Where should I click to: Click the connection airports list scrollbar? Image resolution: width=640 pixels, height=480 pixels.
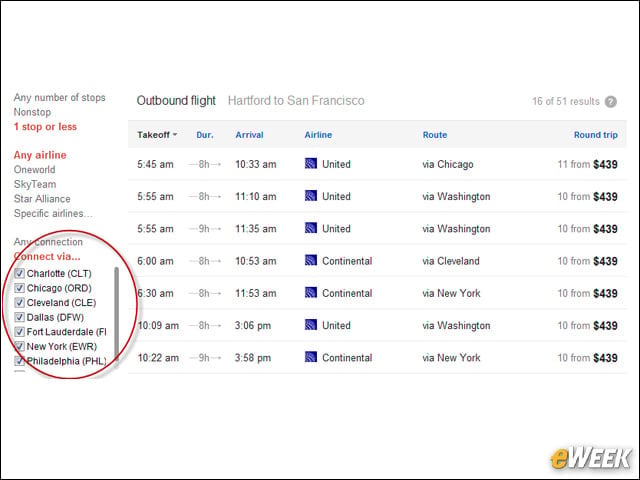[x=116, y=313]
